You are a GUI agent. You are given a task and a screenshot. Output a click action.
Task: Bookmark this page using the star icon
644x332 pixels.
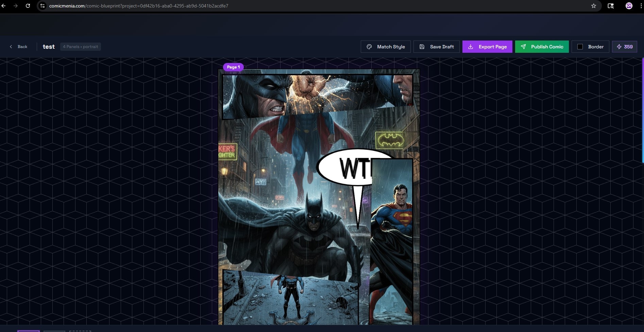(x=593, y=5)
